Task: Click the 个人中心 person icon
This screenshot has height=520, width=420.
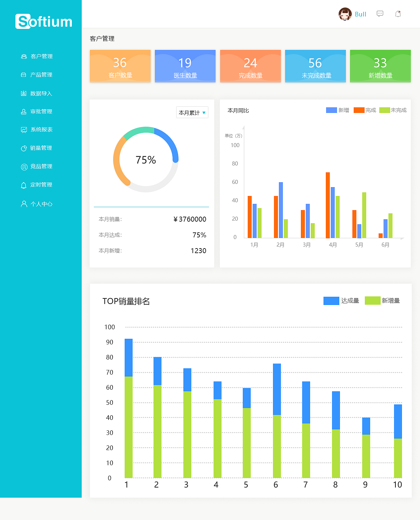Action: click(24, 204)
